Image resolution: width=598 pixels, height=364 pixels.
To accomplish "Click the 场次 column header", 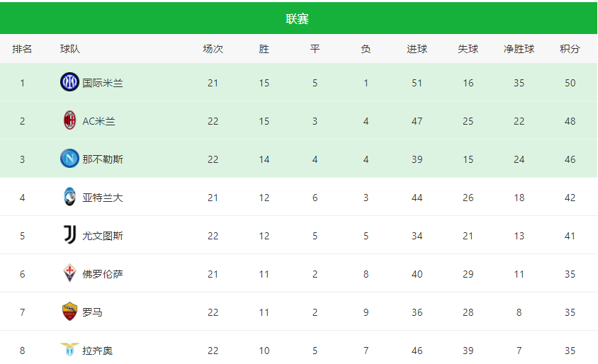I will pyautogui.click(x=213, y=49).
